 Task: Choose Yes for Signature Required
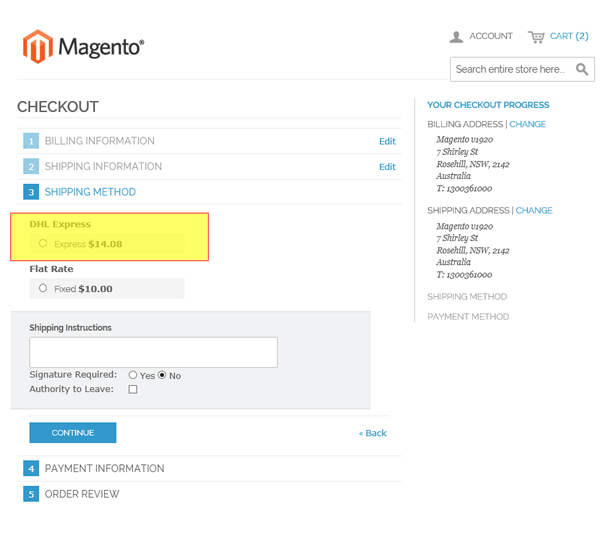(133, 375)
